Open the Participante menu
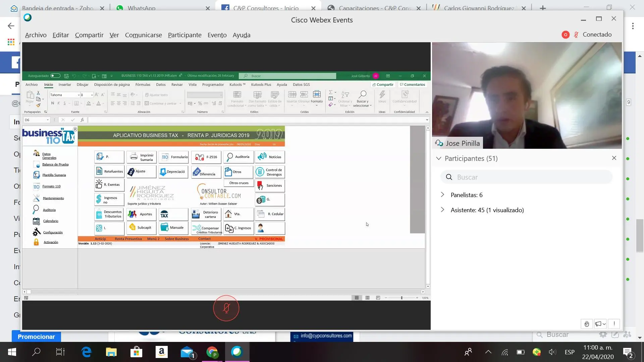The image size is (644, 362). 184,35
